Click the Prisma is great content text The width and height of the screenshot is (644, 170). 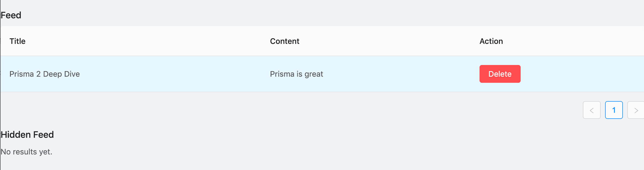(296, 74)
